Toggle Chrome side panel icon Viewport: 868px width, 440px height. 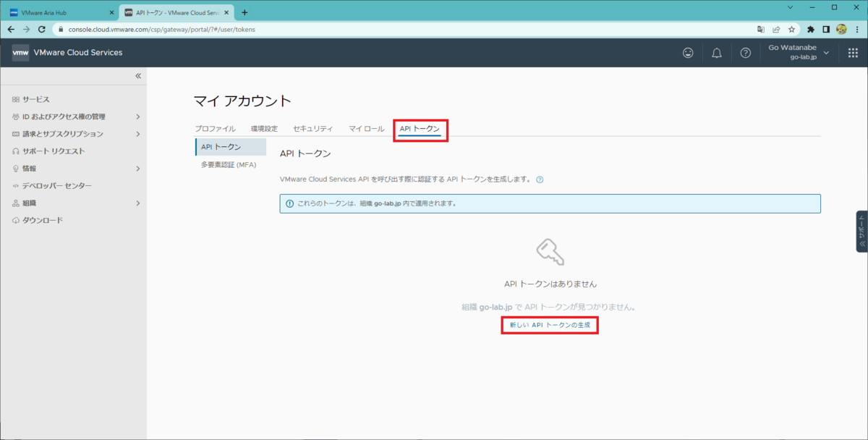826,30
